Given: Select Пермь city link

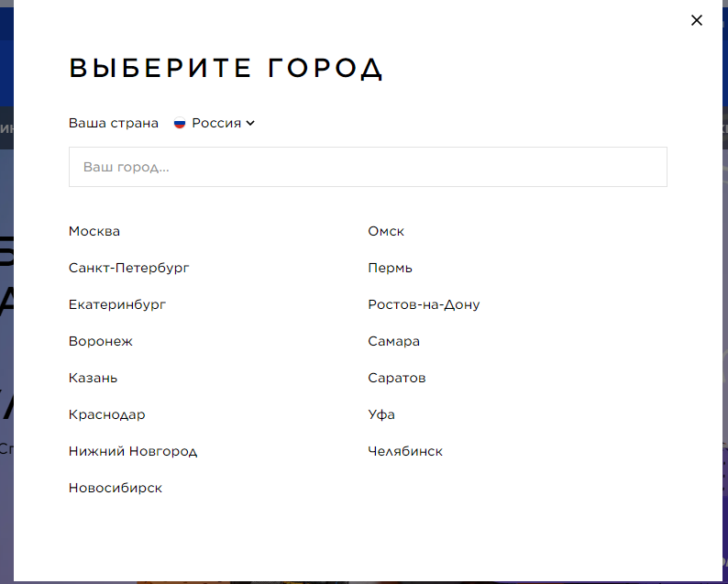Looking at the screenshot, I should click(390, 268).
